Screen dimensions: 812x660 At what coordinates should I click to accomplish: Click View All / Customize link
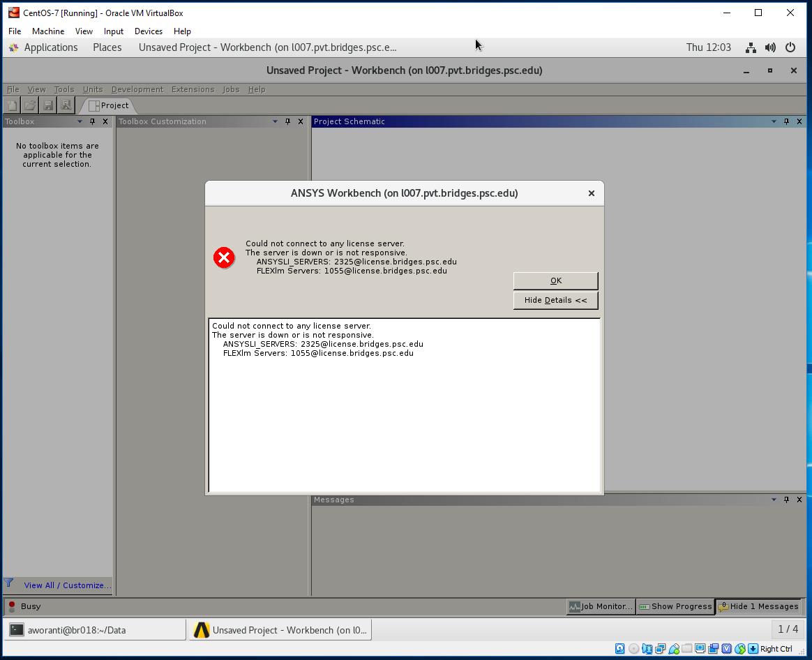click(x=68, y=585)
